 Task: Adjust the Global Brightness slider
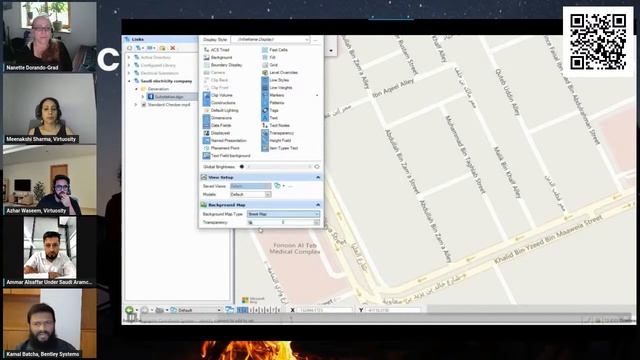click(280, 167)
